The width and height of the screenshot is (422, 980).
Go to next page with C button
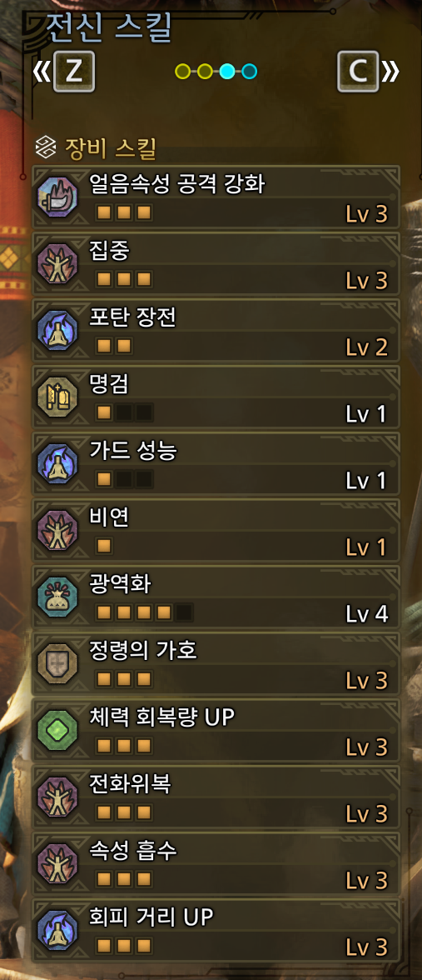click(x=358, y=72)
